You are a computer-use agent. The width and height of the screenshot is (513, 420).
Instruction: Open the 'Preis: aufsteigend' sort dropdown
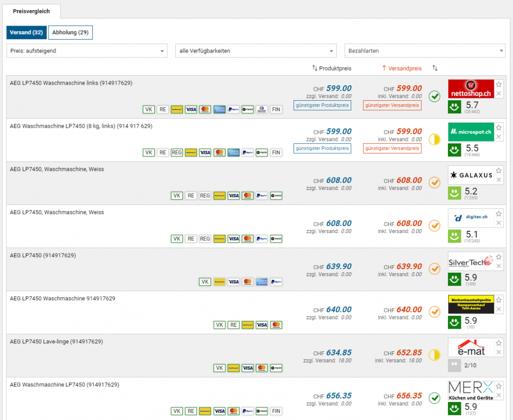click(87, 51)
